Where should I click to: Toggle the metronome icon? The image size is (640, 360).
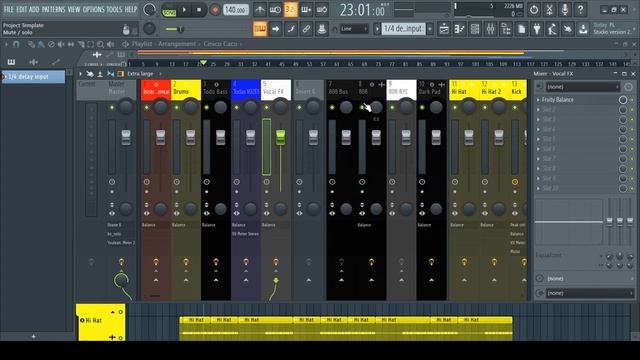[260, 9]
